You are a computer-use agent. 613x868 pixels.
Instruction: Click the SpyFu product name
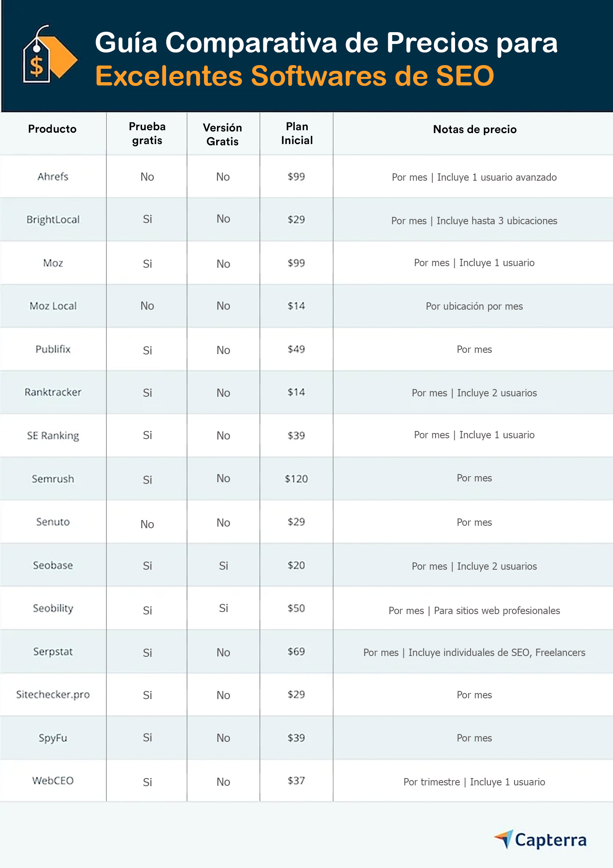pyautogui.click(x=53, y=738)
